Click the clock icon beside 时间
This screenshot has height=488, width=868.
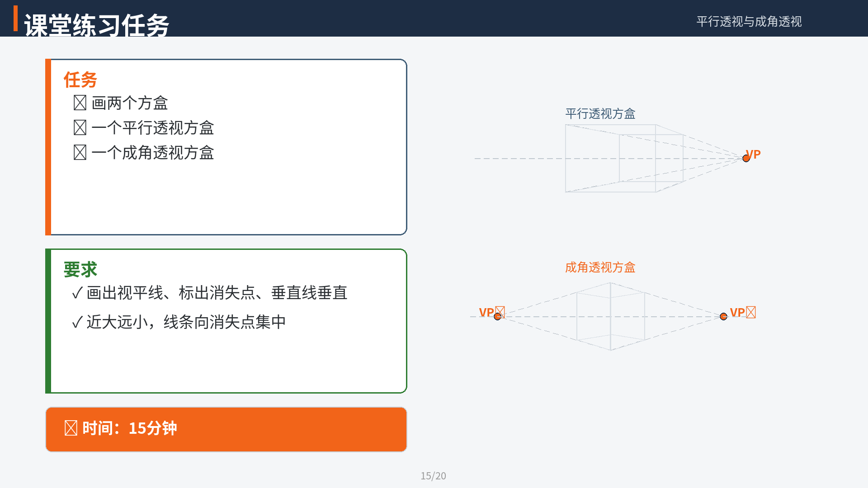click(71, 428)
